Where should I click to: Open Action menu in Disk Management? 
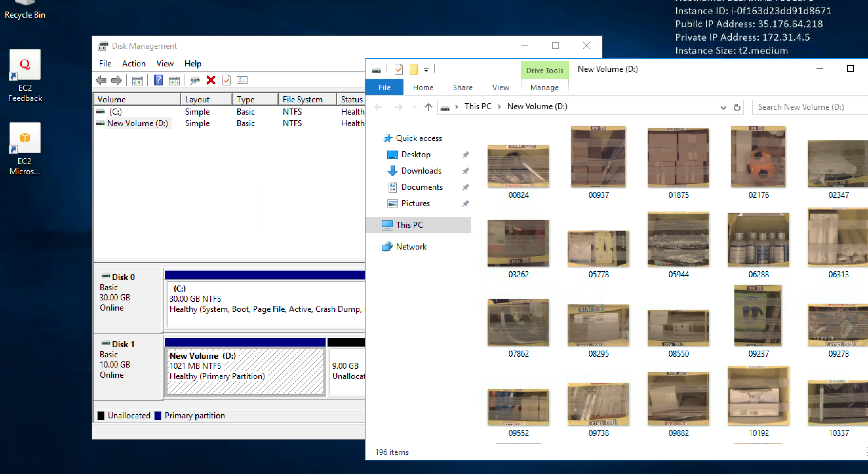click(x=134, y=64)
